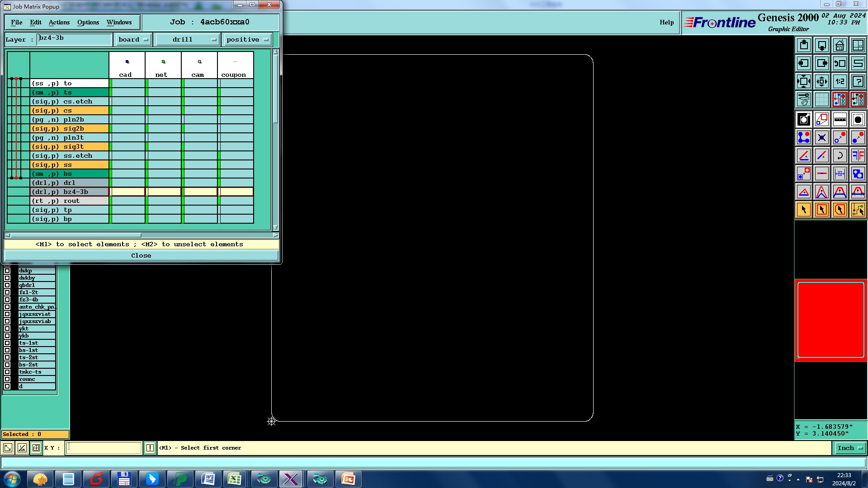Click the red overview thumbnail panel

coord(830,319)
